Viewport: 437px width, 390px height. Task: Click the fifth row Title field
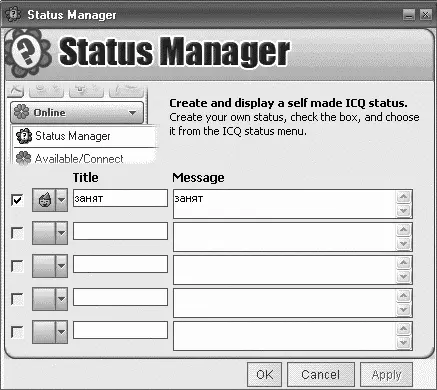click(x=120, y=330)
